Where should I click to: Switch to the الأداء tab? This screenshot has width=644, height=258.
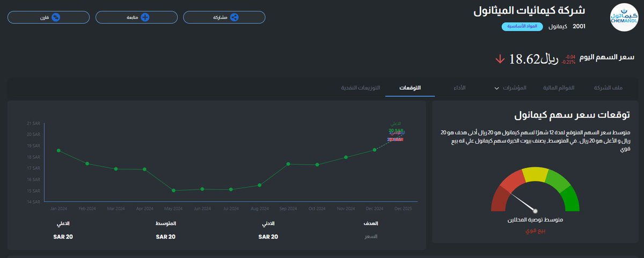click(460, 87)
